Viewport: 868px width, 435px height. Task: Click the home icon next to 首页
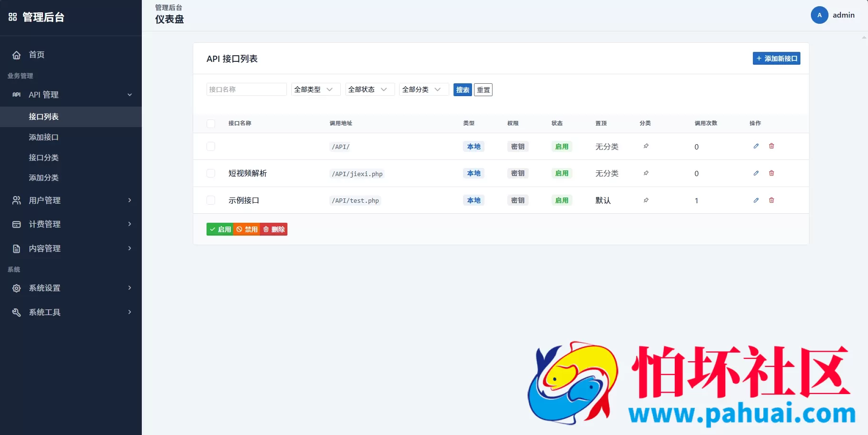click(x=17, y=55)
